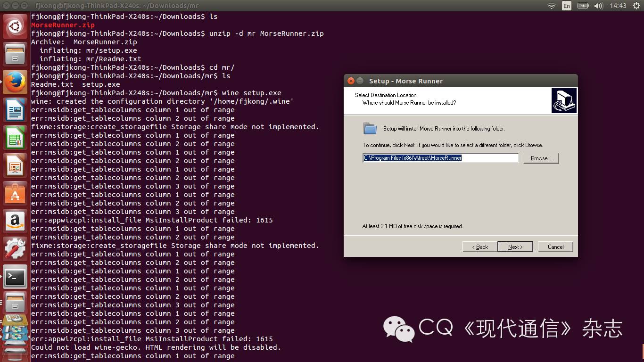Open sound volume indicator
644x362 pixels.
[x=599, y=6]
